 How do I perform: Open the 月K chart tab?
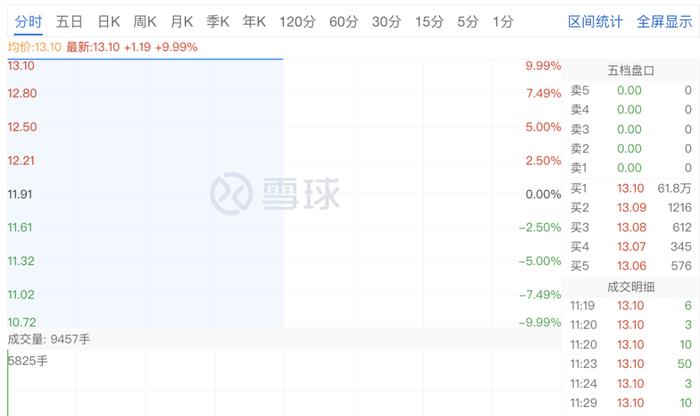tap(182, 21)
